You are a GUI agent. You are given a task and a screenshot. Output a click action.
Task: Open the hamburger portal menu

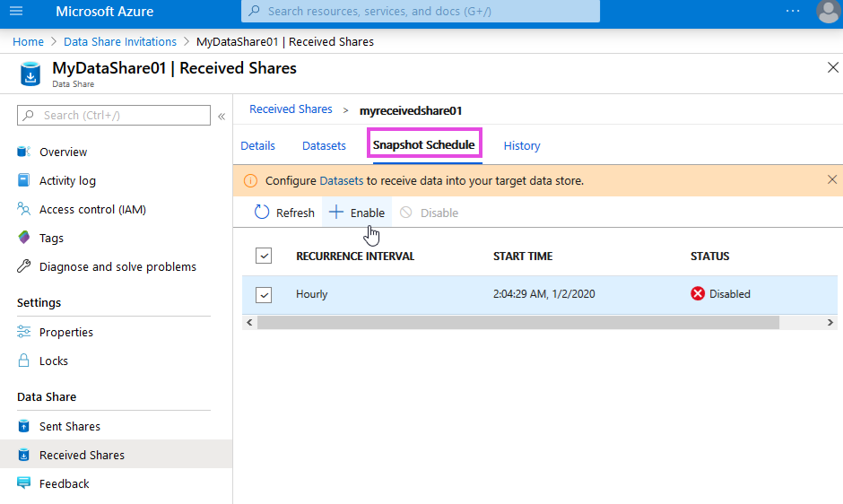pyautogui.click(x=16, y=11)
